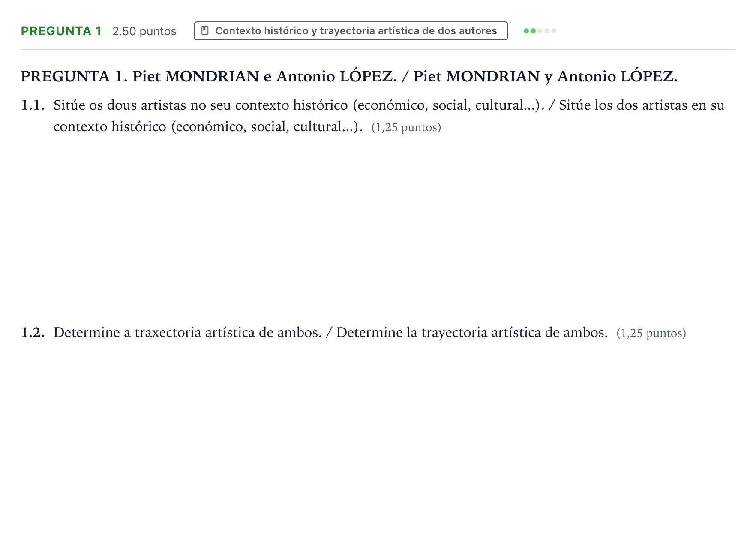This screenshot has width=756, height=536.
Task: Click question number '1.2.'
Action: click(x=33, y=332)
